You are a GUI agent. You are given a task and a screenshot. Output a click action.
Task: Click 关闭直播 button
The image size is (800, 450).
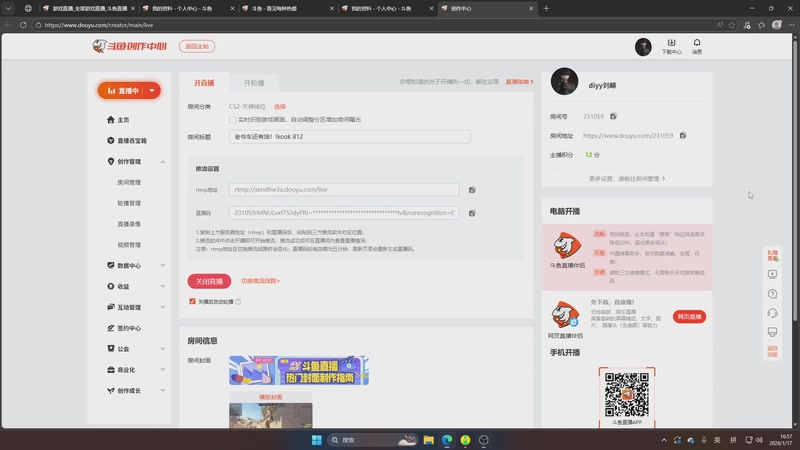209,281
